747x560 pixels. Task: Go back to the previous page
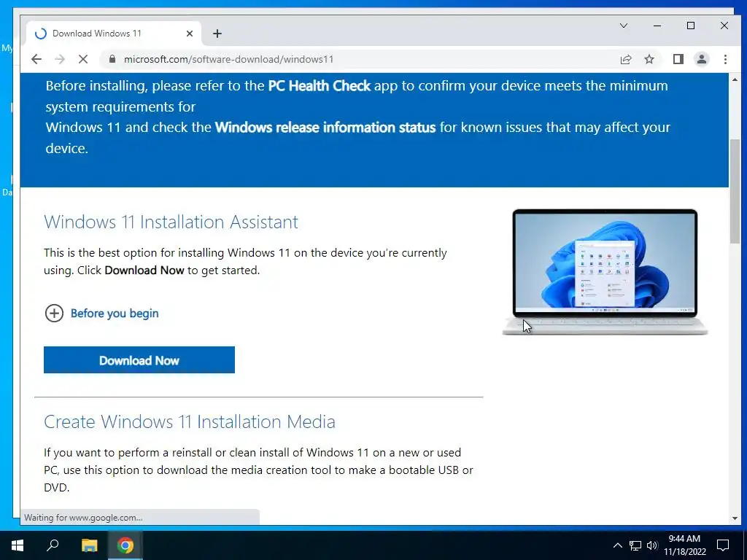click(36, 59)
